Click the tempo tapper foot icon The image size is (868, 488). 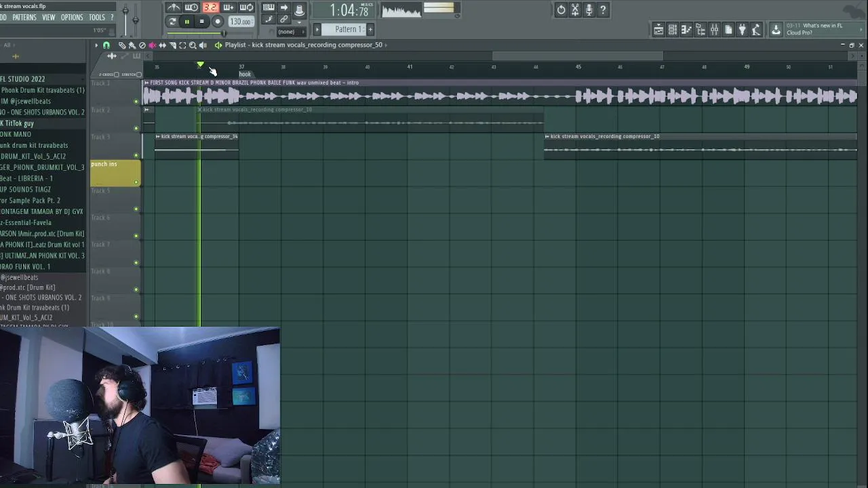(x=756, y=30)
